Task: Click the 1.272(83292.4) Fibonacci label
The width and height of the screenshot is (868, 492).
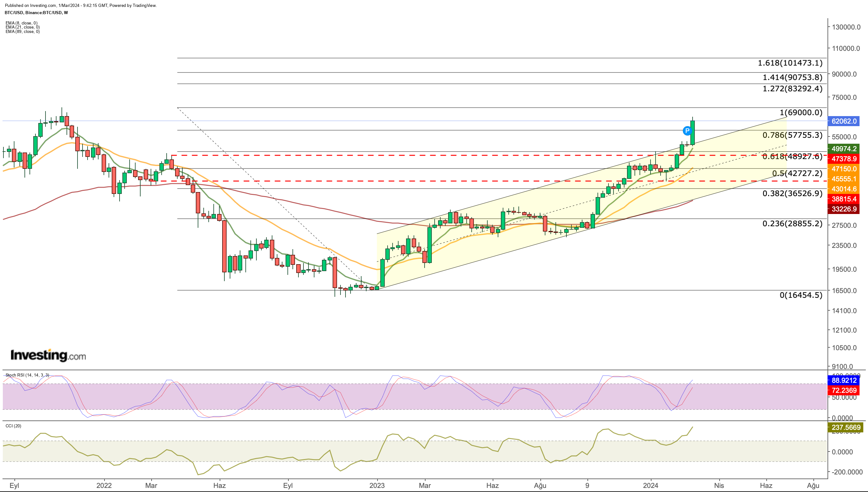Action: 792,88
